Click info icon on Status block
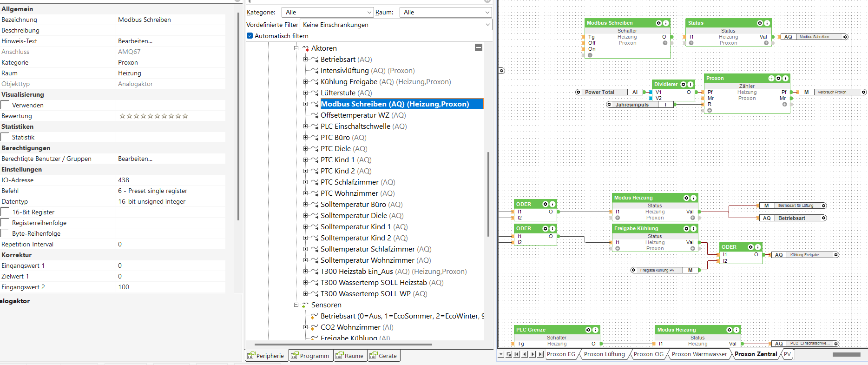Image resolution: width=868 pixels, height=365 pixels. pos(767,23)
